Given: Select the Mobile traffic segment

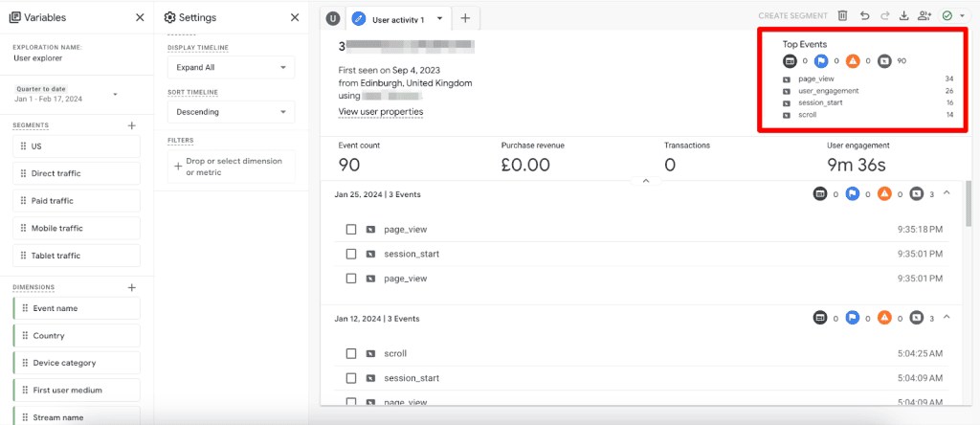Looking at the screenshot, I should pyautogui.click(x=77, y=228).
